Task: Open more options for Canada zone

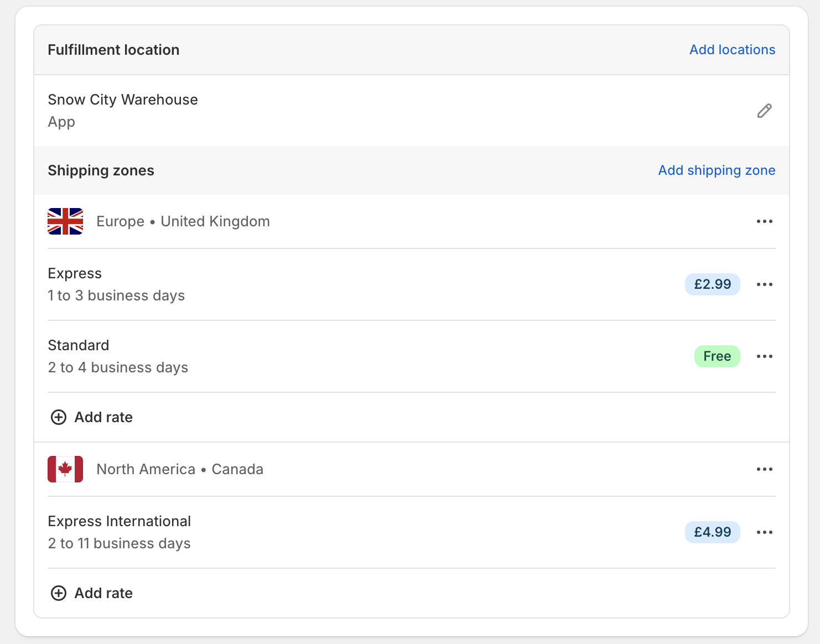Action: (764, 469)
